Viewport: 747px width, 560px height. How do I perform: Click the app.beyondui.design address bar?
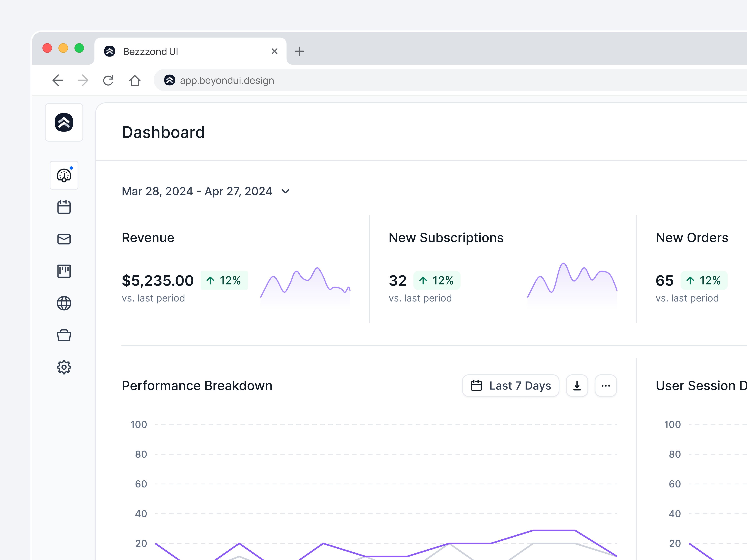[x=449, y=80]
